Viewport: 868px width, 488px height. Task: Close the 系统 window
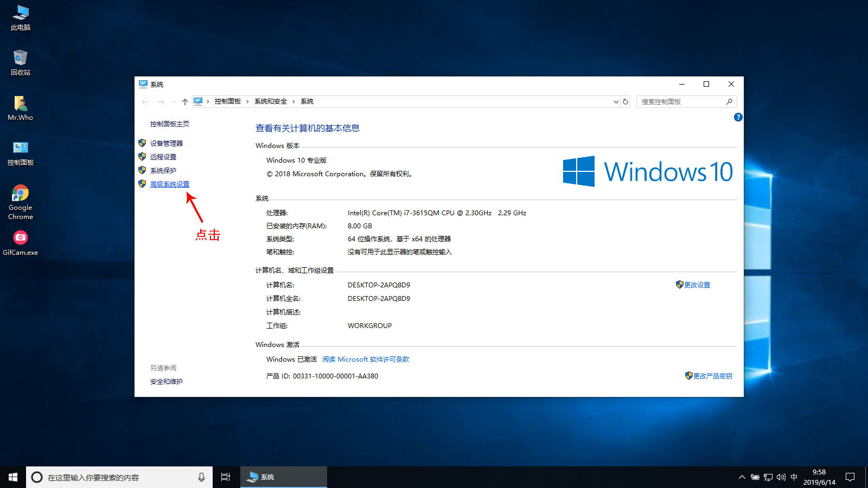coord(731,84)
